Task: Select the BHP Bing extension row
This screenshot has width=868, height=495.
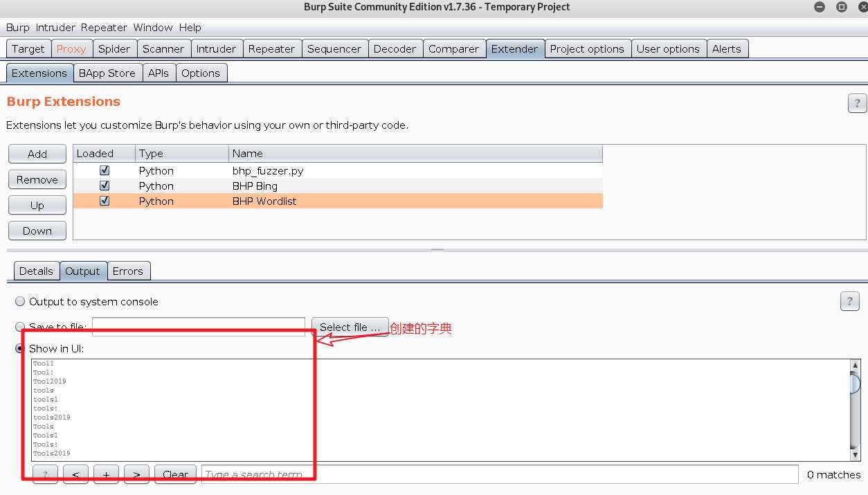Action: click(x=338, y=186)
